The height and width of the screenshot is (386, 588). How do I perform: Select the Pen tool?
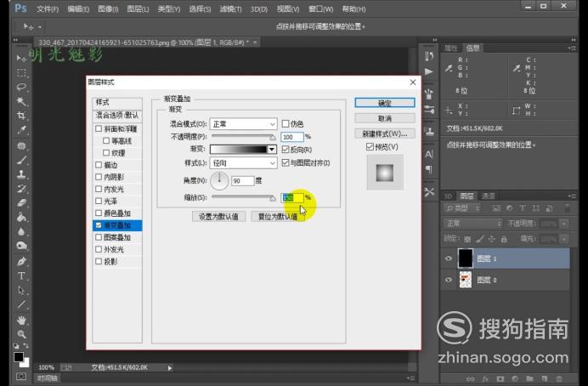(21, 262)
